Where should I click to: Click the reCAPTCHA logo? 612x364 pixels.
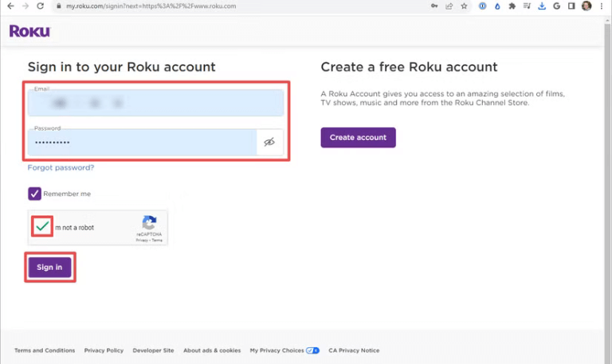[x=149, y=223]
